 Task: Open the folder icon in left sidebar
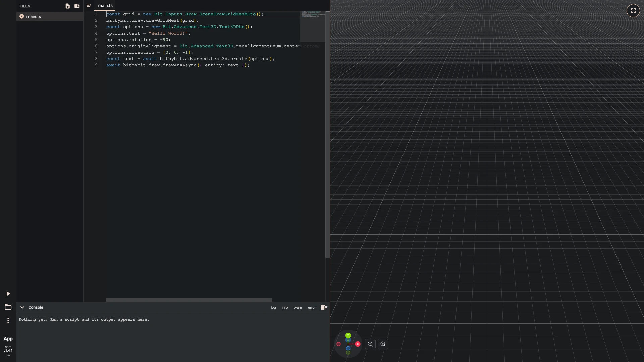(8, 307)
